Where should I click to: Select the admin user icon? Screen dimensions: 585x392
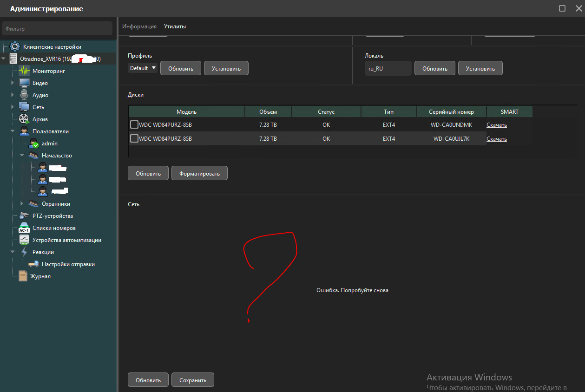click(33, 144)
